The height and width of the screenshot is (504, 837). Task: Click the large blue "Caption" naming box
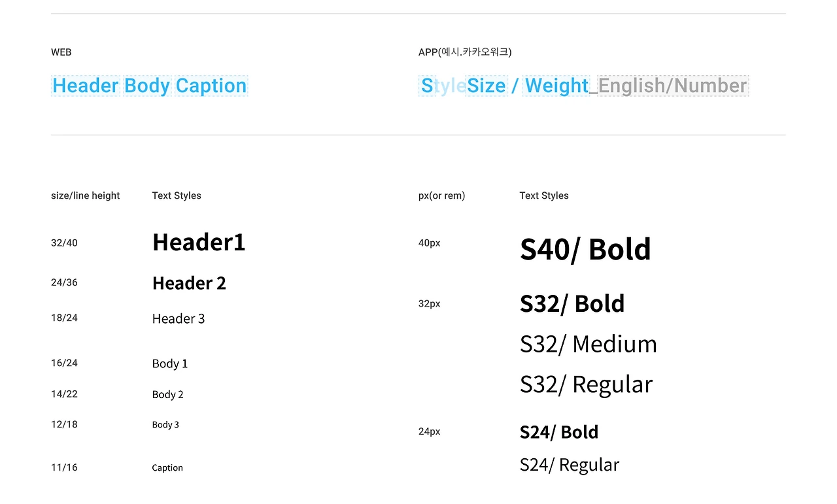pyautogui.click(x=211, y=86)
